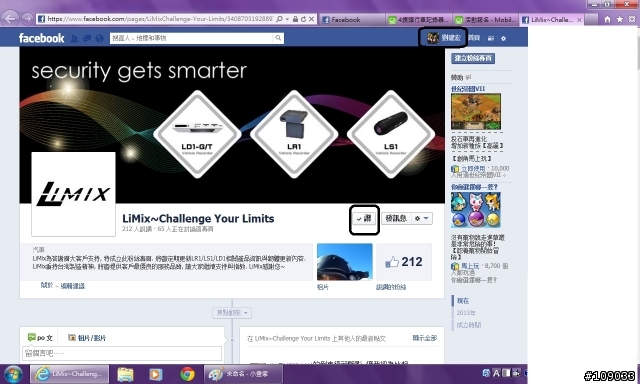Switch to the Mobil... browser tab
640x384 pixels.
point(486,19)
